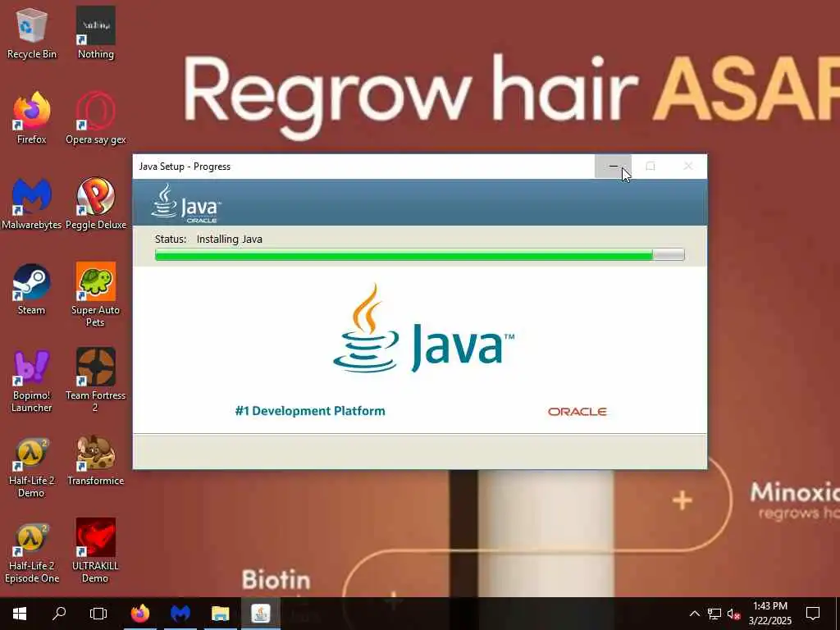Viewport: 840px width, 630px height.
Task: Select the Team Fortress 2 icon
Action: 95,381
